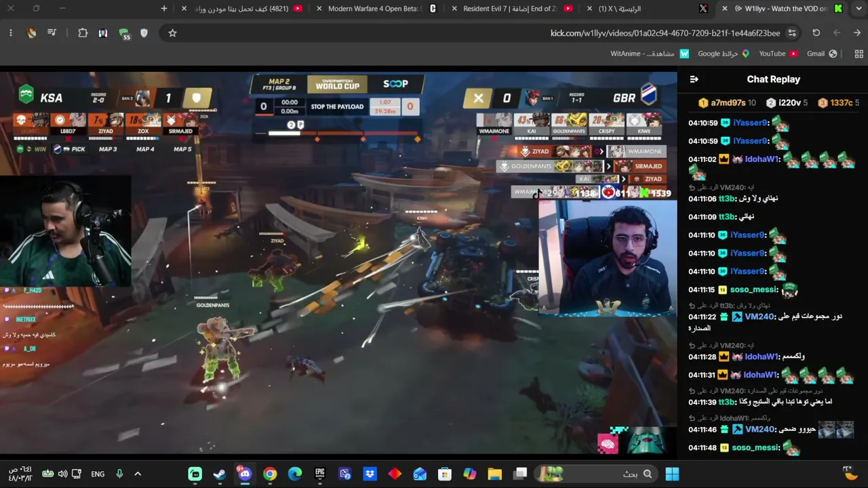Click the Chat Replay heading

[x=773, y=79]
